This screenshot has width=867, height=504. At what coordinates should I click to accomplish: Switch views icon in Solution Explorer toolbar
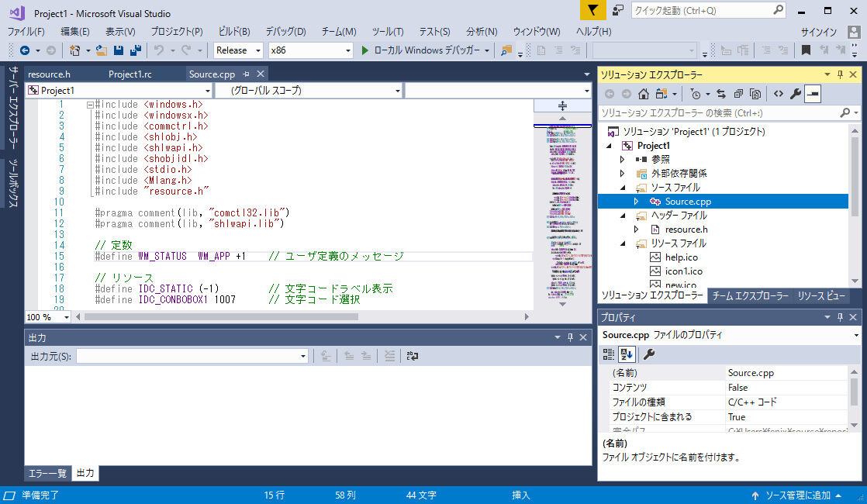point(661,94)
